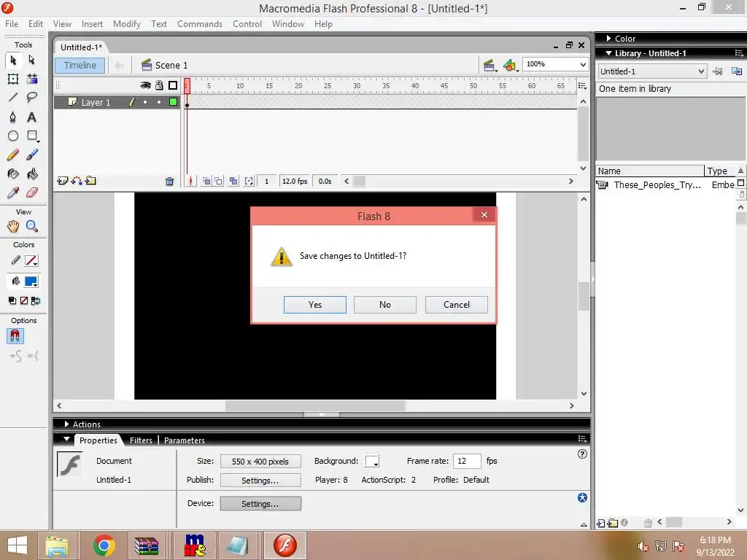Switch to the Parameters tab
The width and height of the screenshot is (747, 560).
[x=185, y=440]
